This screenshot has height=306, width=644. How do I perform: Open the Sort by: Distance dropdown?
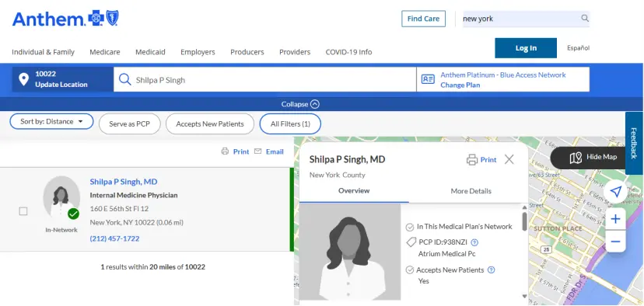tap(52, 121)
